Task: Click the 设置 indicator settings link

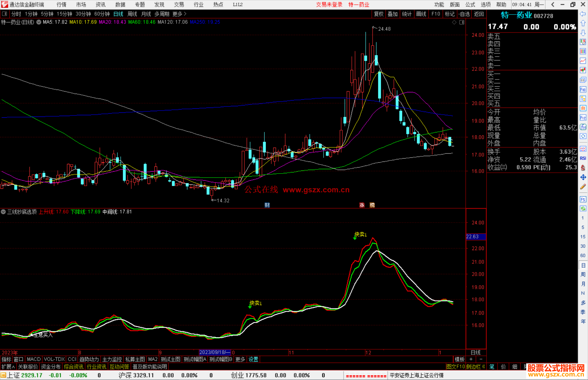Action: [253, 359]
